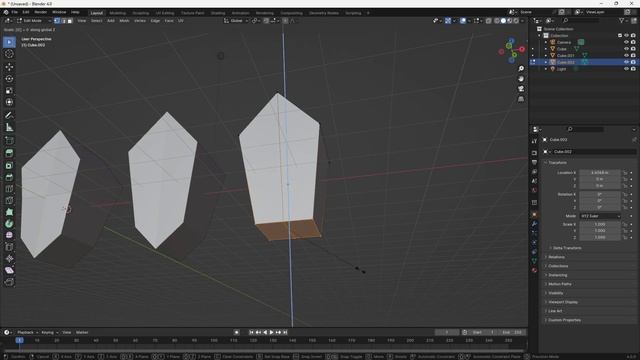
Task: Click the pan hand viewport icon
Action: pos(521,78)
